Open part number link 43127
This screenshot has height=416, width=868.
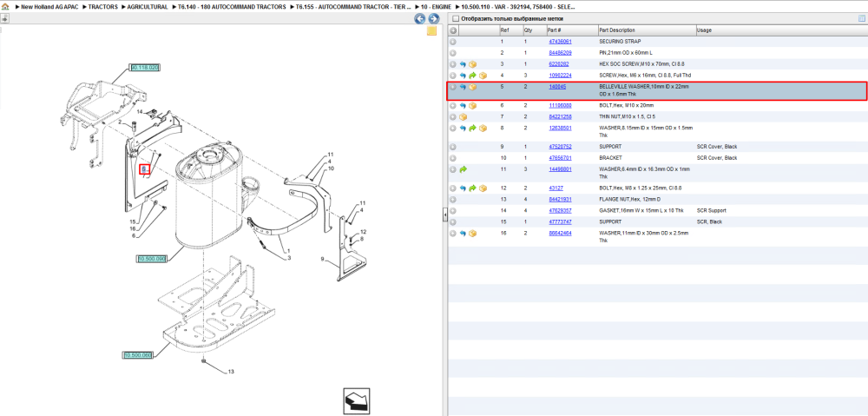tap(556, 188)
